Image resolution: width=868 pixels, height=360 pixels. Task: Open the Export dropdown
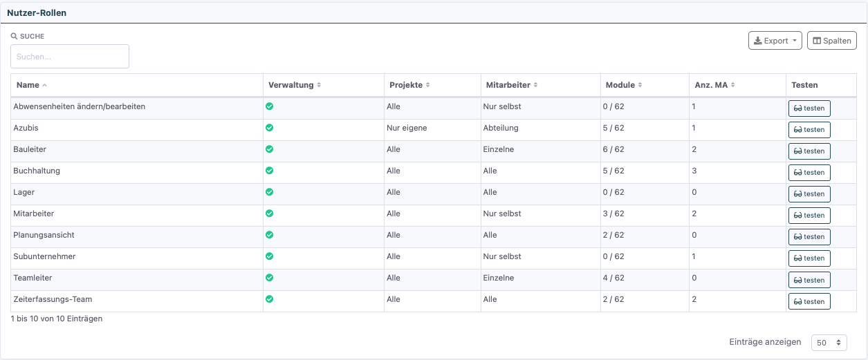coord(775,41)
